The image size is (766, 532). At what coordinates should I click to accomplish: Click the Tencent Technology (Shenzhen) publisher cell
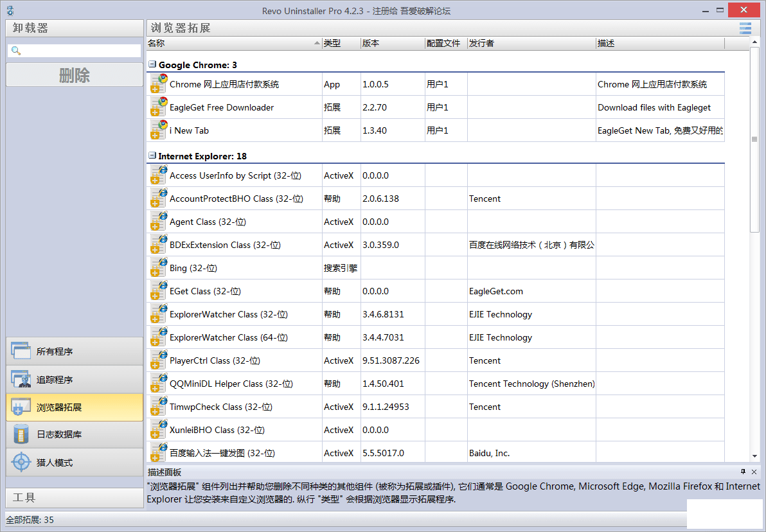[x=531, y=384]
